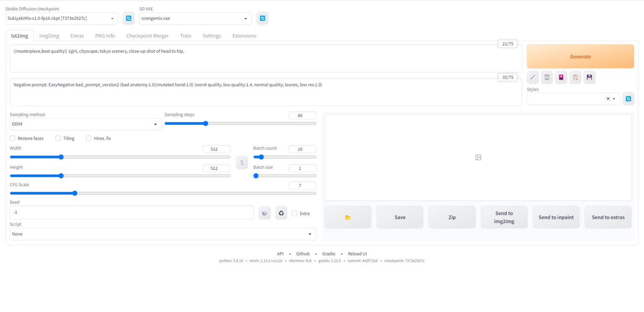The width and height of the screenshot is (644, 312).
Task: Enable the Restore faces checkbox
Action: pos(13,138)
